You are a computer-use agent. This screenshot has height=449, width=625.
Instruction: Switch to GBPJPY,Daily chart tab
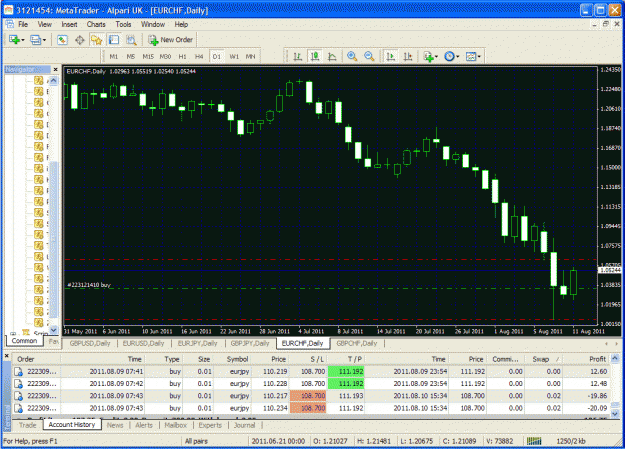point(250,343)
